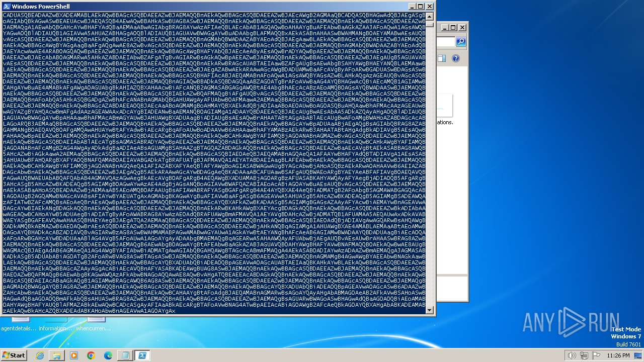
Task: Open Windows Explorer from the taskbar
Action: (x=57, y=355)
